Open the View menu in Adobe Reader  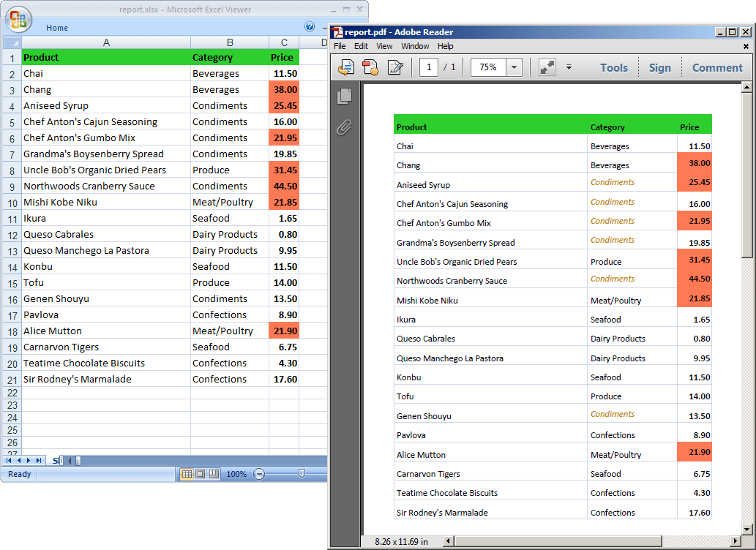click(x=383, y=45)
